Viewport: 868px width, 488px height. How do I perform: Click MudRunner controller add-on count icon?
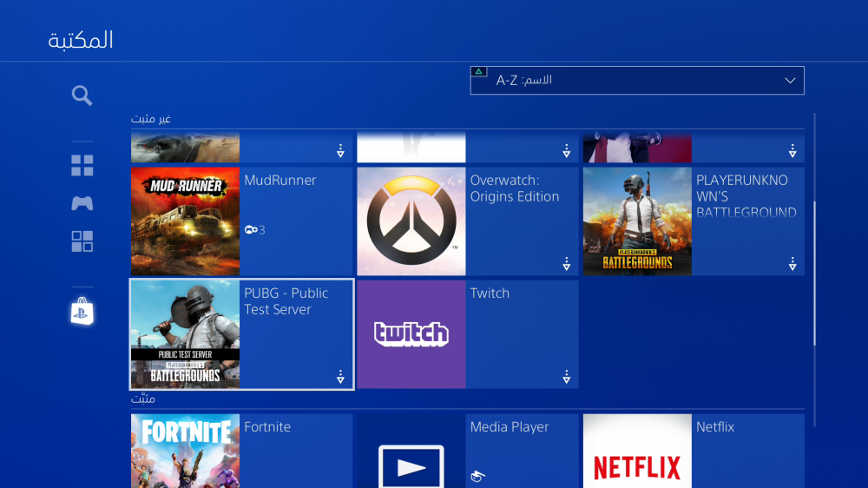click(254, 229)
